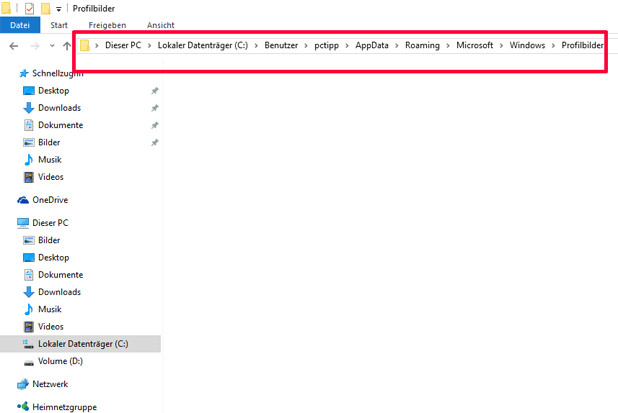Click the pin icon beside Desktop
This screenshot has width=618, height=413.
(x=154, y=91)
